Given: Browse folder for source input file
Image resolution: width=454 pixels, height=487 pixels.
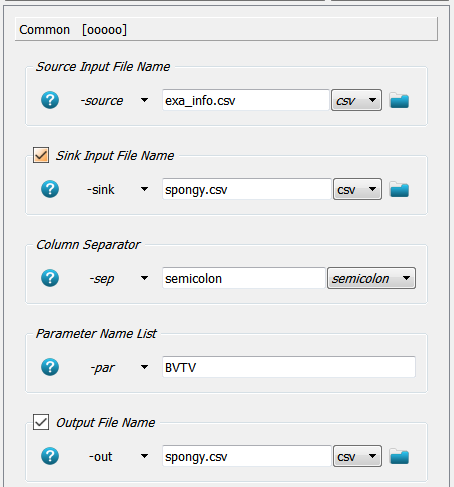Looking at the screenshot, I should [399, 100].
